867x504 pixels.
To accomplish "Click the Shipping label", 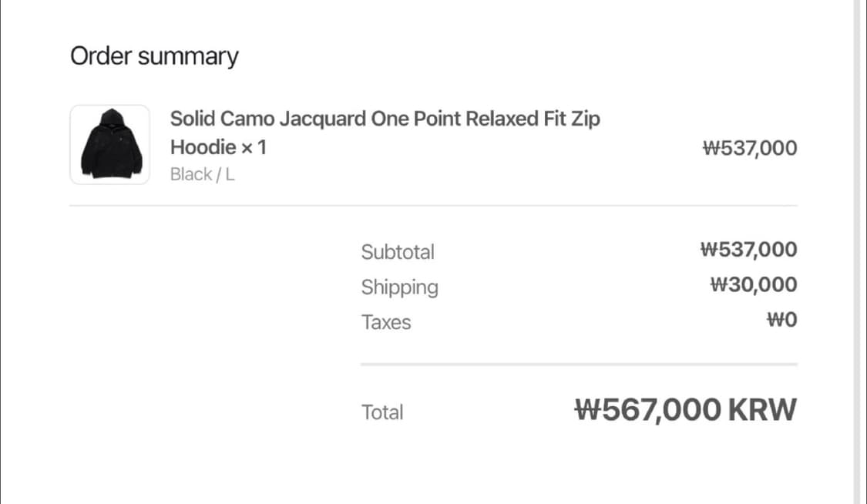I will click(399, 287).
